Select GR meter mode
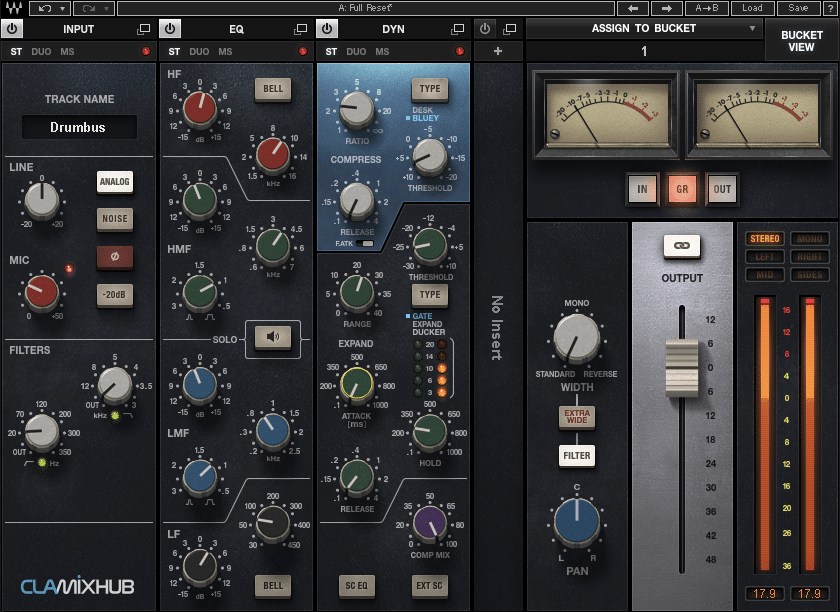Image resolution: width=840 pixels, height=612 pixels. pyautogui.click(x=682, y=189)
